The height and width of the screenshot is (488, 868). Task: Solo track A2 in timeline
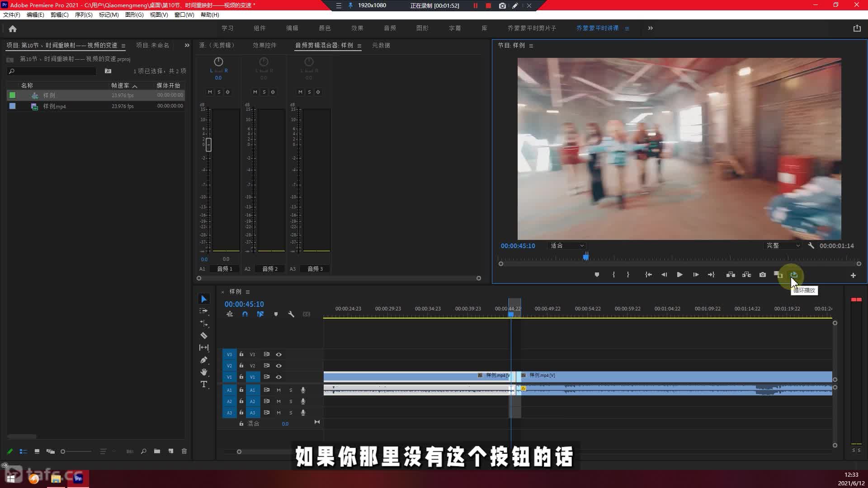tap(291, 401)
